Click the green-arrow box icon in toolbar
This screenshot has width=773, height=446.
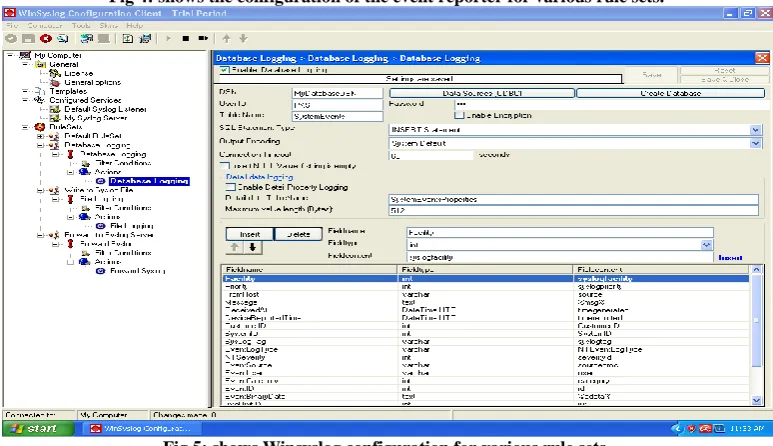127,38
